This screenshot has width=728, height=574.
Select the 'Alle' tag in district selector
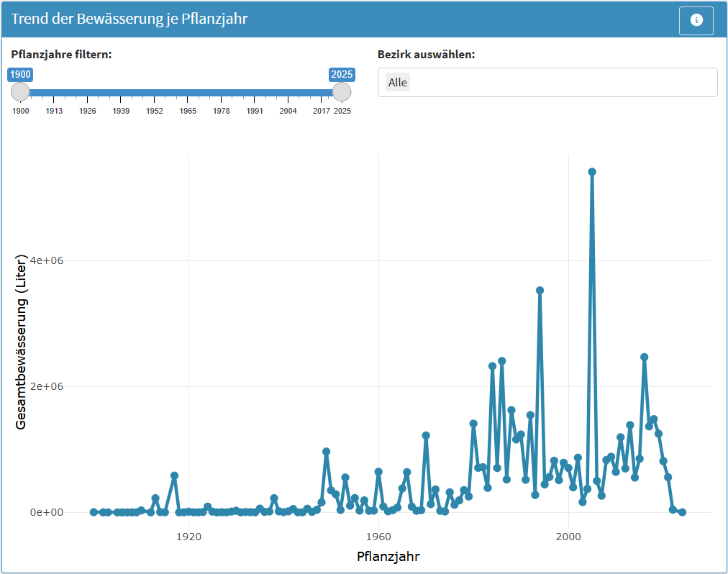[x=397, y=82]
